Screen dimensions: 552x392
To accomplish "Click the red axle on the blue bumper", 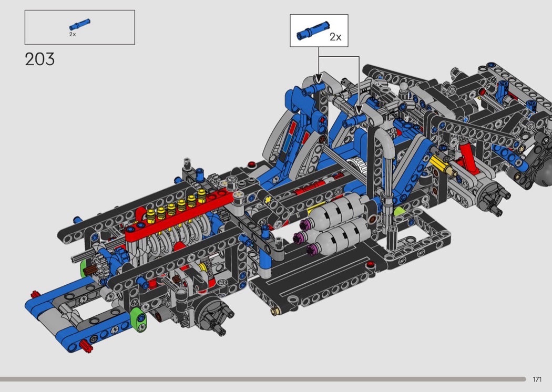I will [86, 345].
